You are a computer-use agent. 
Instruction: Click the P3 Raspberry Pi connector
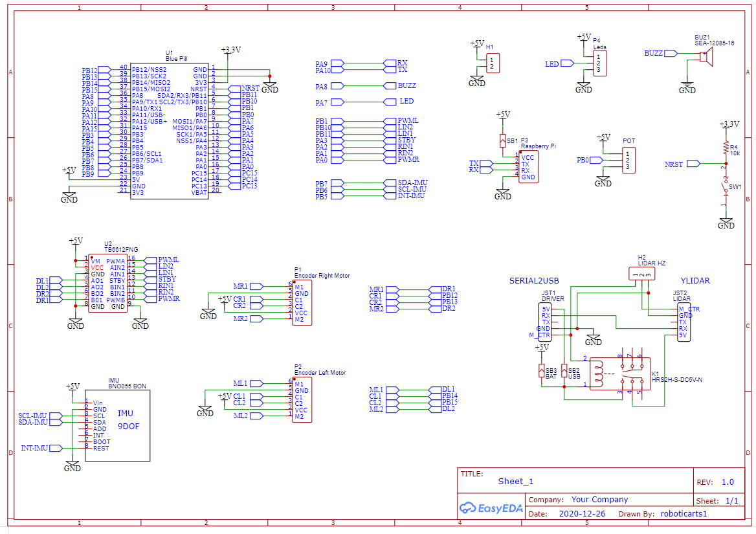528,167
